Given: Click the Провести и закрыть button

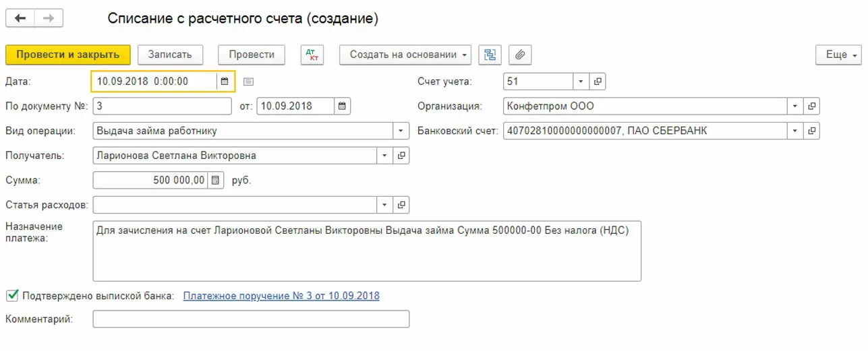Looking at the screenshot, I should 67,55.
